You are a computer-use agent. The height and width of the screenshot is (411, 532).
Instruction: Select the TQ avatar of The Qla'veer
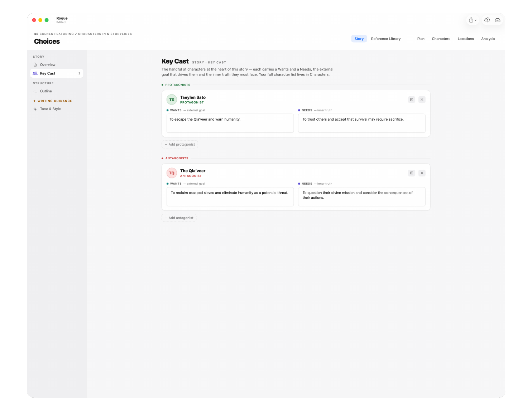tap(172, 173)
